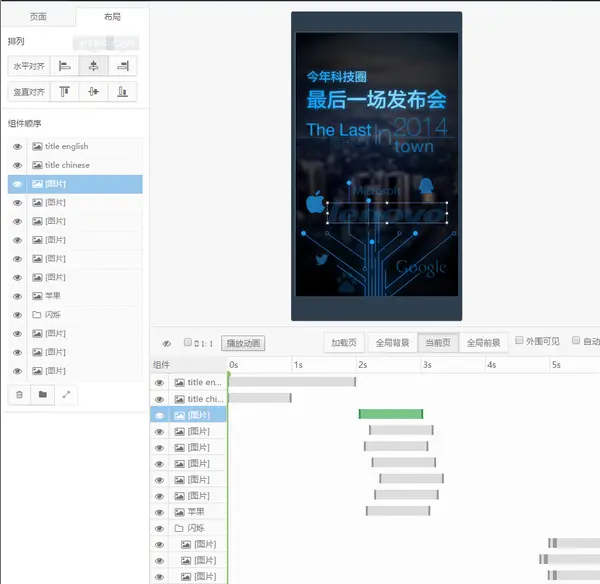600x584 pixels.
Task: Toggle eye of 闪烁 timeline row
Action: [x=160, y=529]
